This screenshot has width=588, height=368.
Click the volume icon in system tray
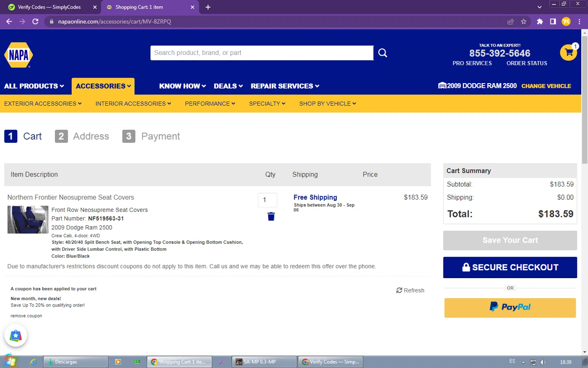[x=543, y=362]
